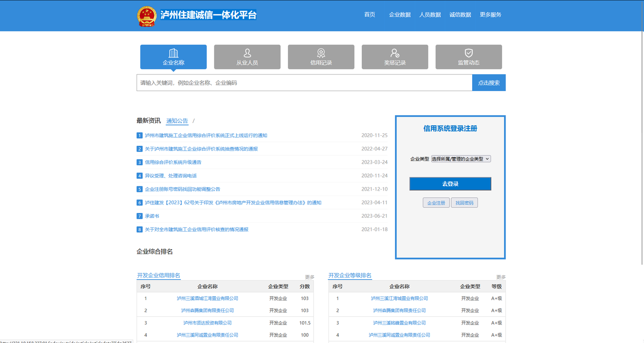Open 人员数据 navigation menu
This screenshot has width=644, height=343.
pos(430,15)
